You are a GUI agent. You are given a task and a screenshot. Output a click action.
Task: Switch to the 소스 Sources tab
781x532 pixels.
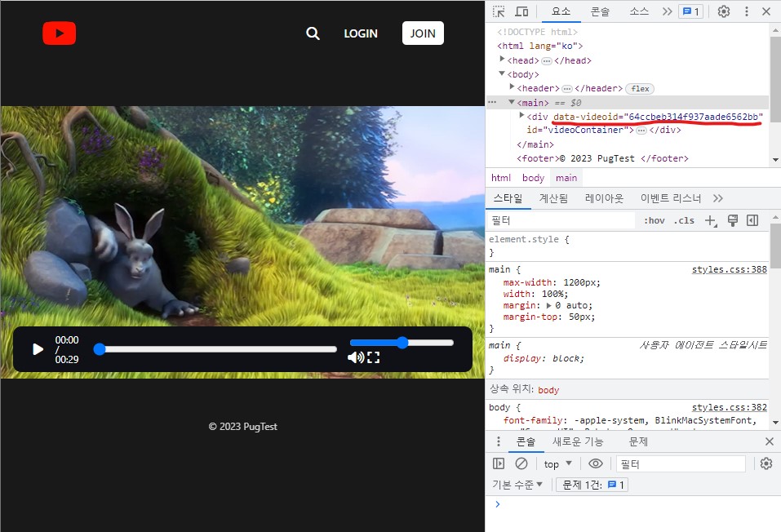click(x=639, y=11)
